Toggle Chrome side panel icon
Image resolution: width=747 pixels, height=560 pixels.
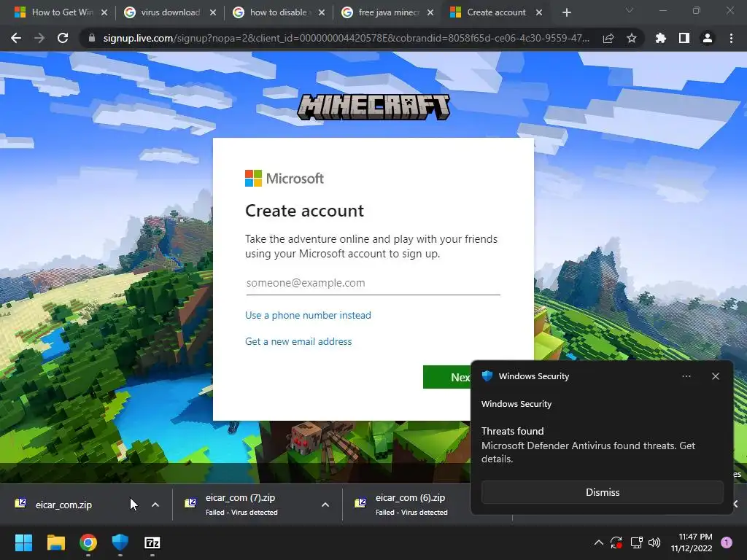[x=684, y=38]
